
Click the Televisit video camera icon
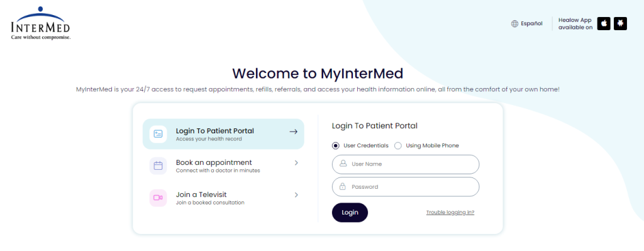158,198
